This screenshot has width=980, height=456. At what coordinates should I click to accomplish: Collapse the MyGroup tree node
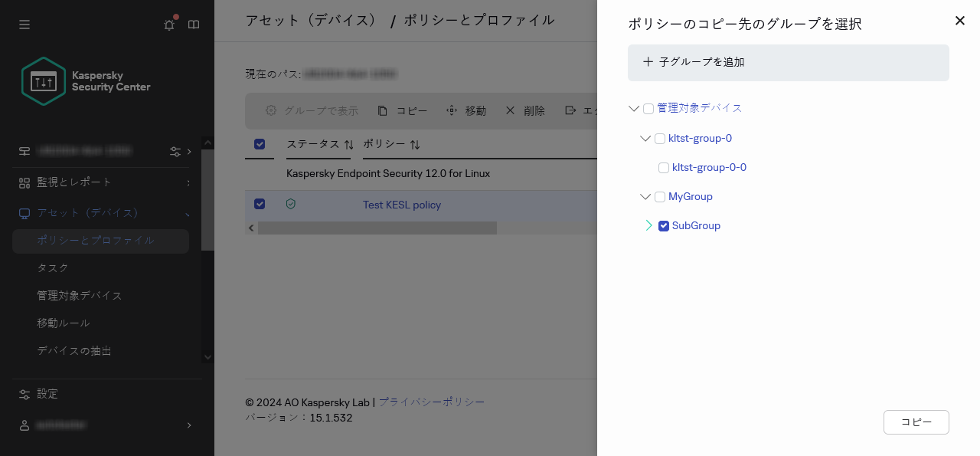click(x=645, y=196)
